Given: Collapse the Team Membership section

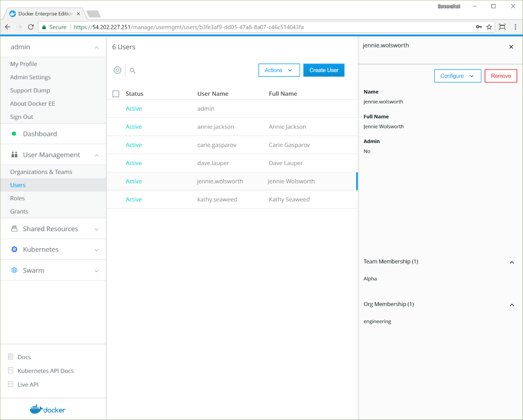Looking at the screenshot, I should click(x=512, y=262).
